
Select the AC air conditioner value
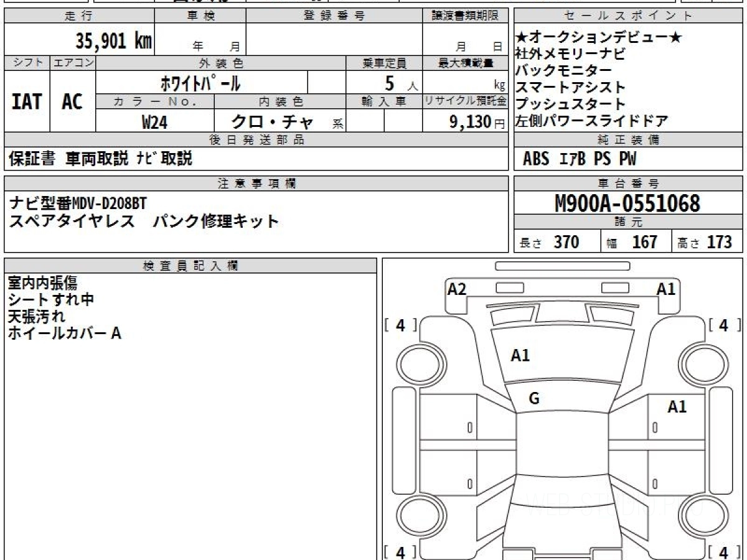72,101
